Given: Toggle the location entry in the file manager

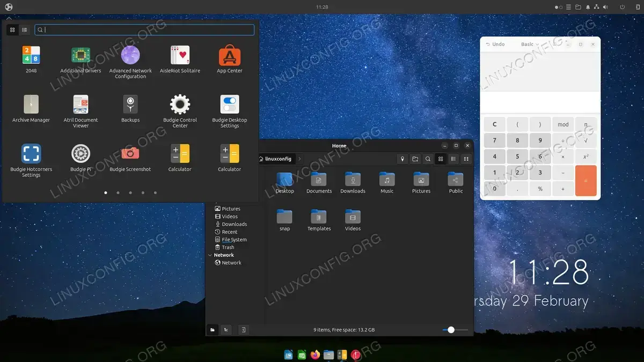Looking at the screenshot, I should click(402, 159).
